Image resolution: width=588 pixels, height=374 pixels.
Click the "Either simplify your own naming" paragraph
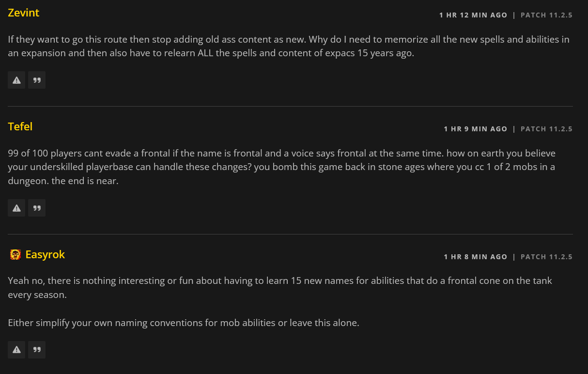coord(184,323)
